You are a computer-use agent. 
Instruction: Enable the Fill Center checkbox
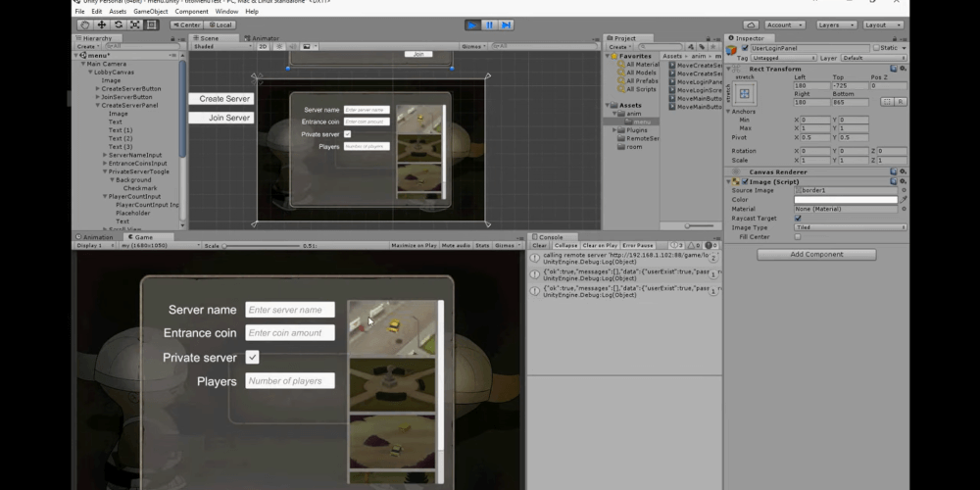(797, 236)
